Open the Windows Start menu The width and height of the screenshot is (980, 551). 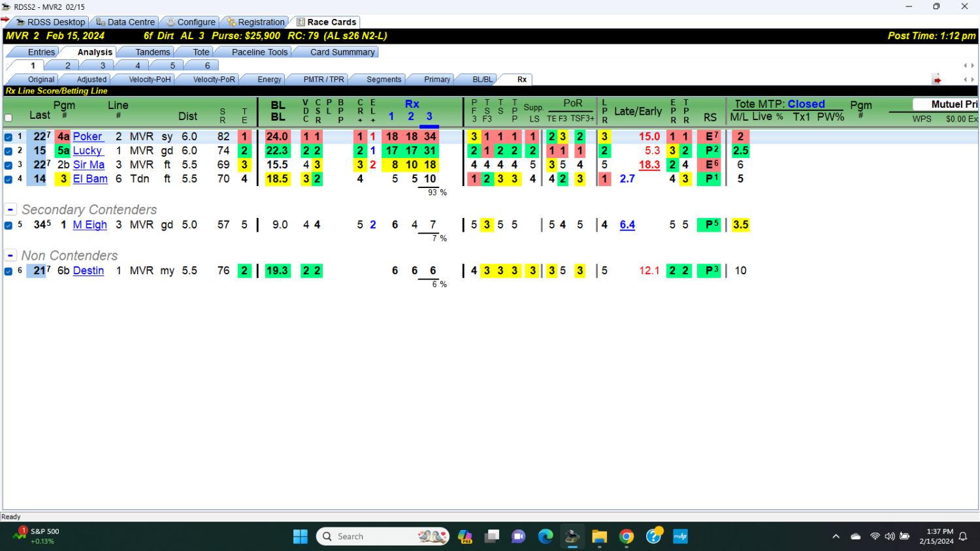(x=301, y=537)
